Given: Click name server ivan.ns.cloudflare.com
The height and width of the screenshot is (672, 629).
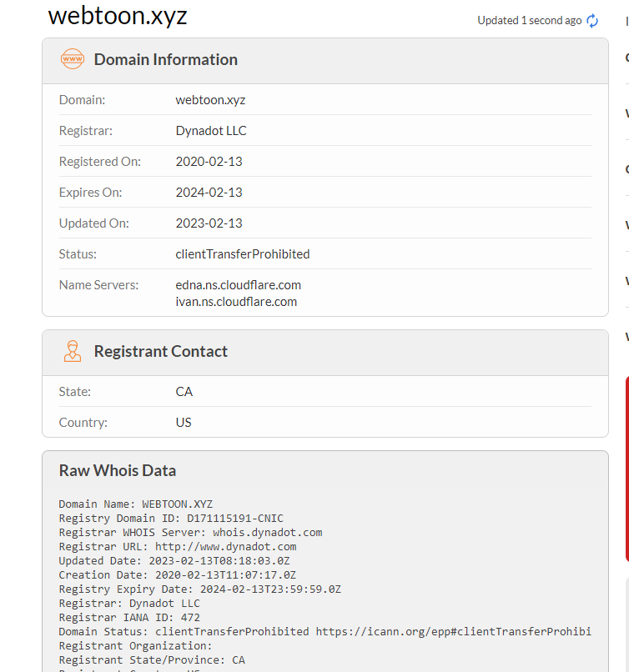Looking at the screenshot, I should (236, 302).
